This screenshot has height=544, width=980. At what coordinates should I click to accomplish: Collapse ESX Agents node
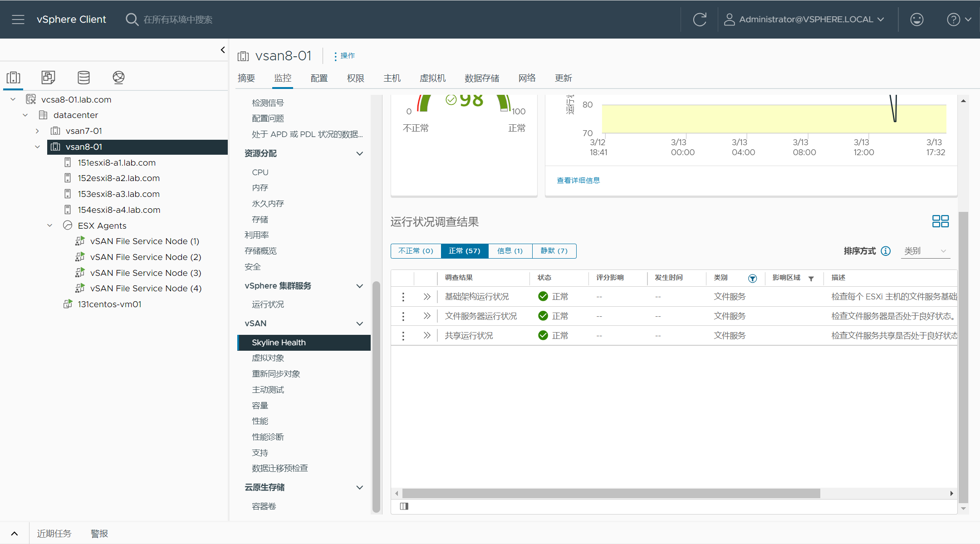pyautogui.click(x=50, y=225)
